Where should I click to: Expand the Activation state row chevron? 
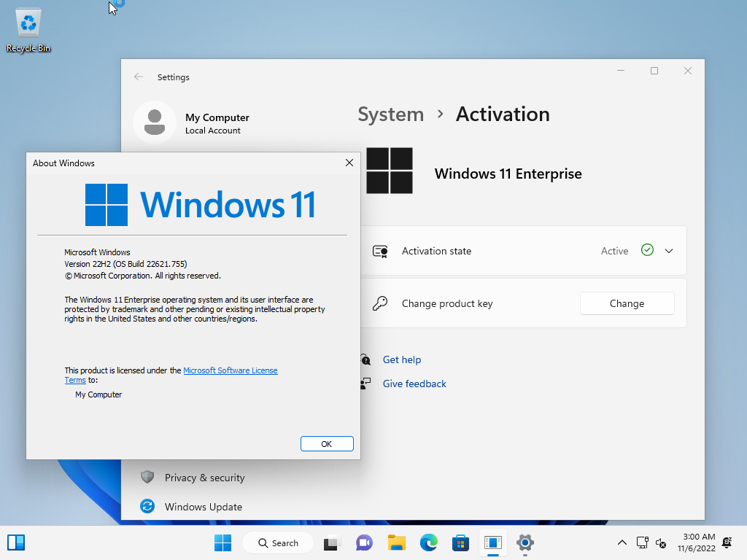[x=669, y=251]
